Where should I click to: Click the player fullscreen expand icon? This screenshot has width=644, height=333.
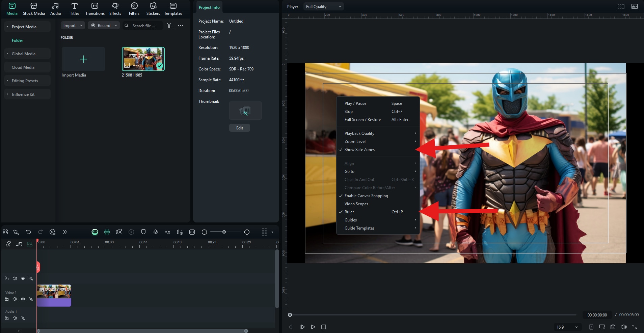click(x=635, y=327)
